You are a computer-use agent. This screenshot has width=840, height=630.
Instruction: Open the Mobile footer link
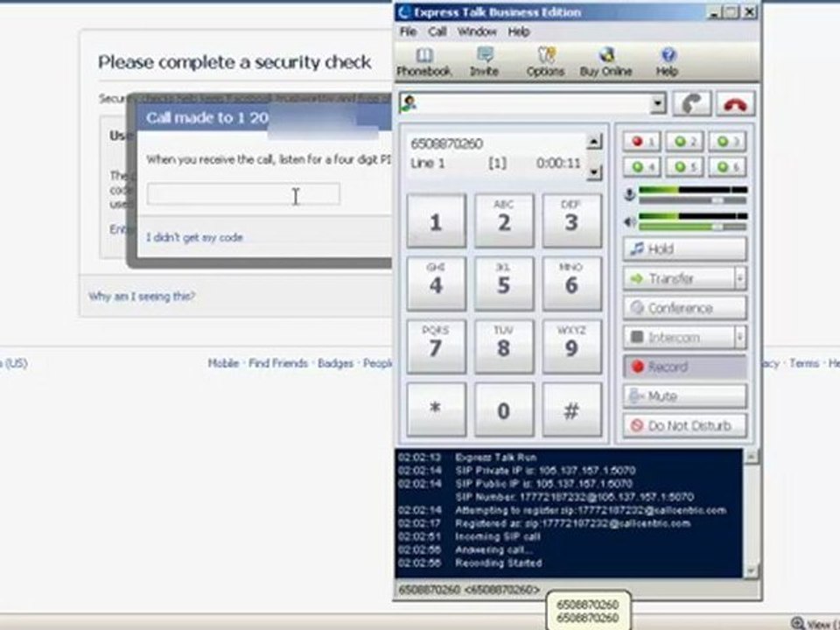(223, 363)
